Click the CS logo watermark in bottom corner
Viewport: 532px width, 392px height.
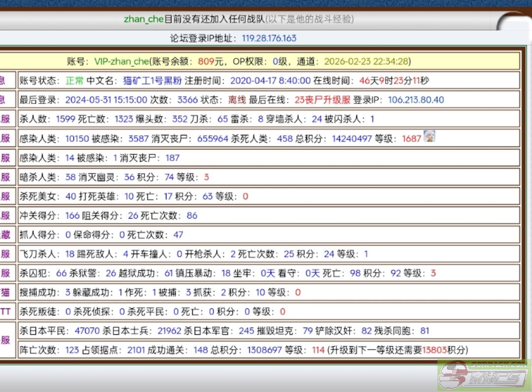(484, 375)
